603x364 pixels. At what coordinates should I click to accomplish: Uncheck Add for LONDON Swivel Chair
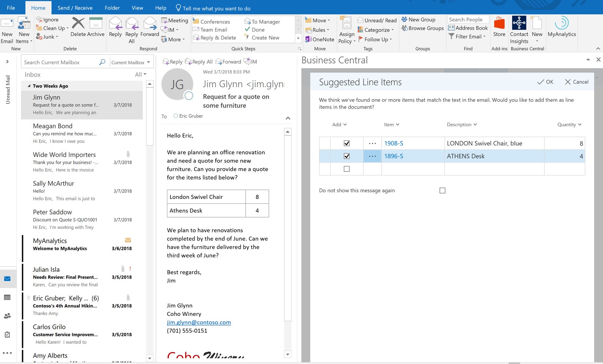347,143
